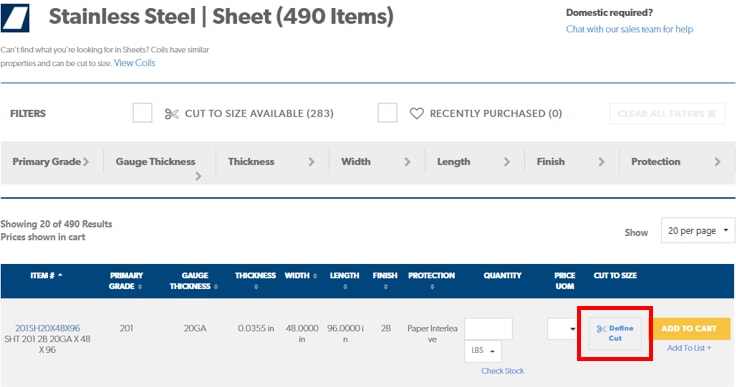Open the View Coils link

(x=134, y=63)
